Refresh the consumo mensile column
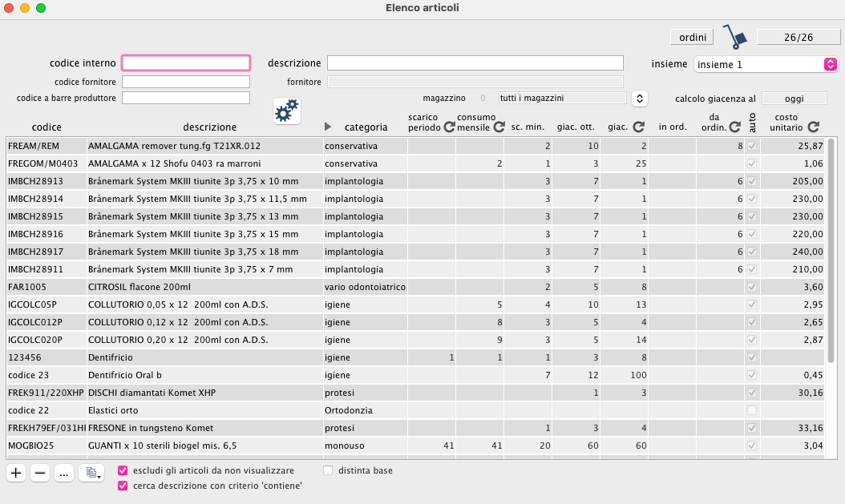 click(498, 127)
